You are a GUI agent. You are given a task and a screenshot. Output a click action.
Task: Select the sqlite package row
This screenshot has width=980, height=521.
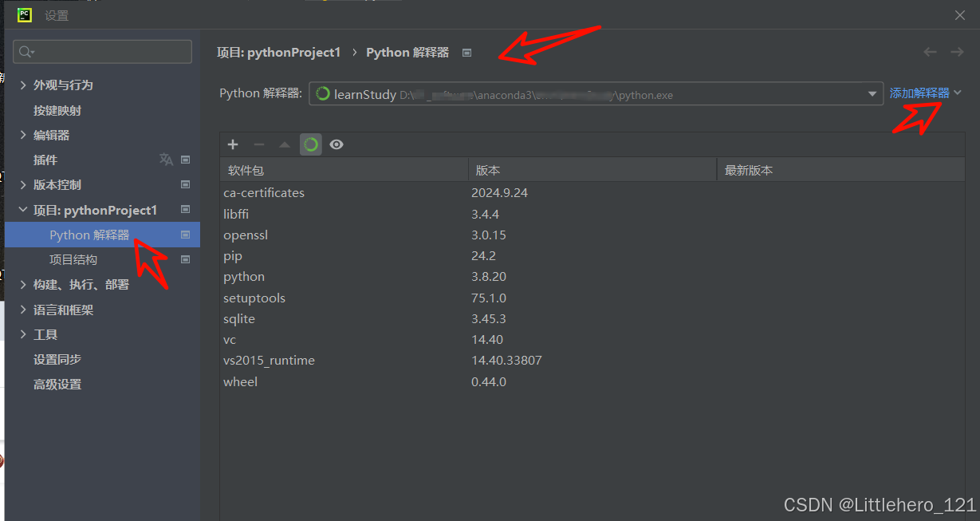tap(592, 318)
